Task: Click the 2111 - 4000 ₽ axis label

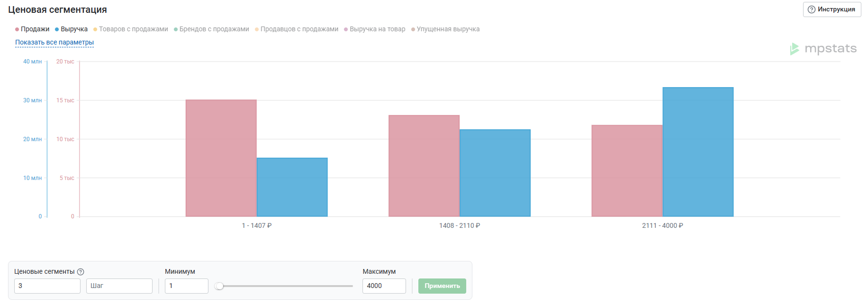Action: tap(662, 226)
